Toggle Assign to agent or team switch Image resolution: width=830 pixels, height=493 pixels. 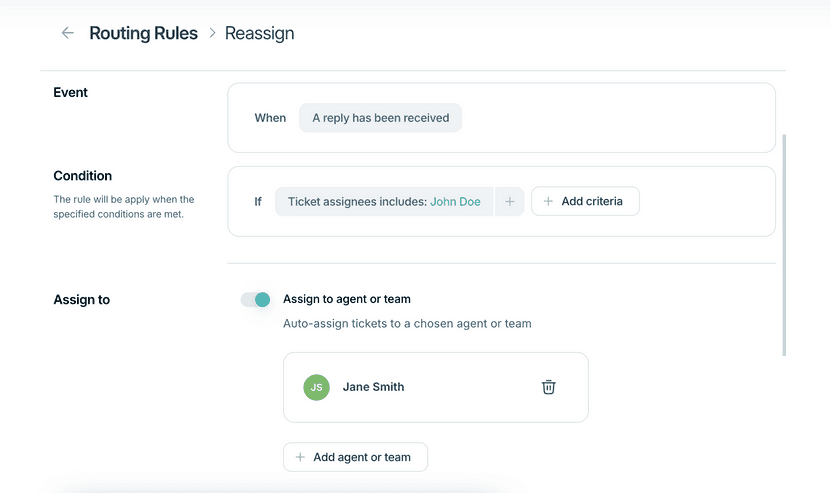click(x=256, y=300)
